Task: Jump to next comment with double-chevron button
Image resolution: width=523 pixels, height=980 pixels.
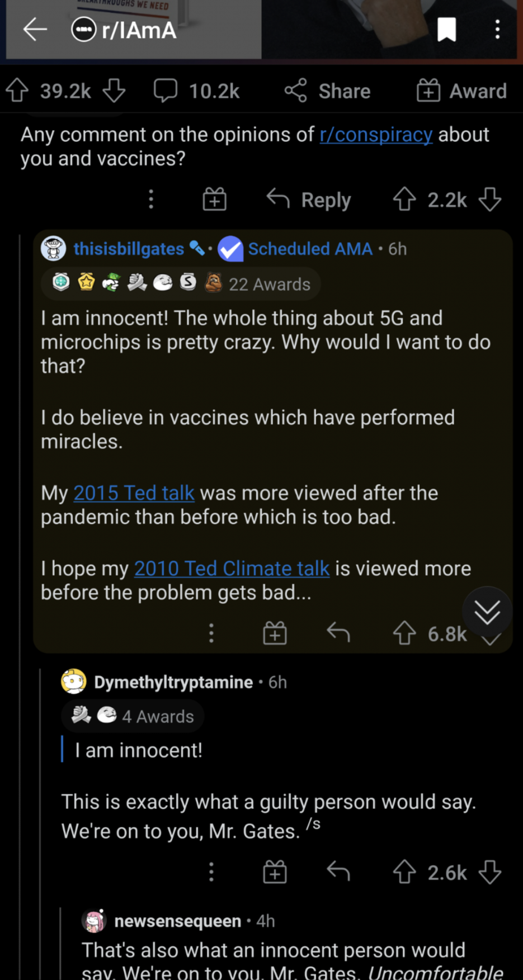Action: 487,613
